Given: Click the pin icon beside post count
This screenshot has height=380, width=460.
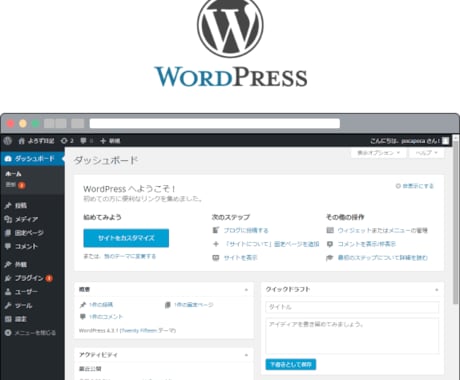Looking at the screenshot, I should pyautogui.click(x=83, y=304).
